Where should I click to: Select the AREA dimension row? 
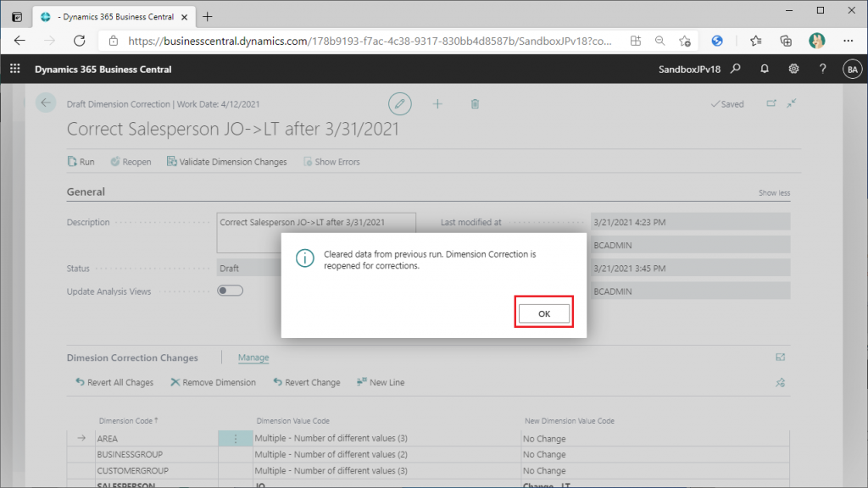(427, 438)
